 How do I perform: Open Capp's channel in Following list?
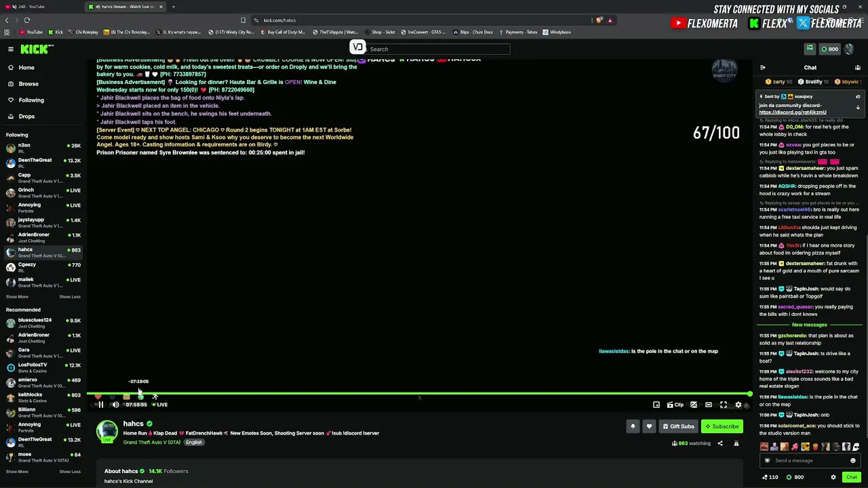click(x=43, y=178)
